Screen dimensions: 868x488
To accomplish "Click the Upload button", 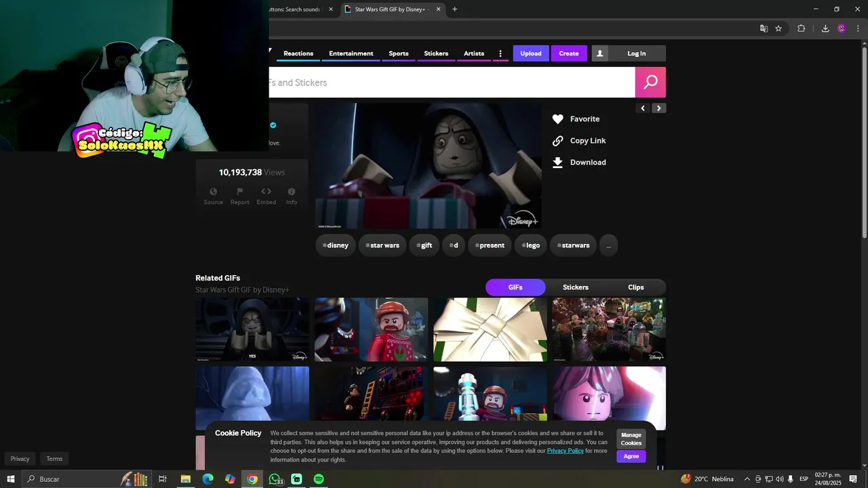I will [x=531, y=54].
